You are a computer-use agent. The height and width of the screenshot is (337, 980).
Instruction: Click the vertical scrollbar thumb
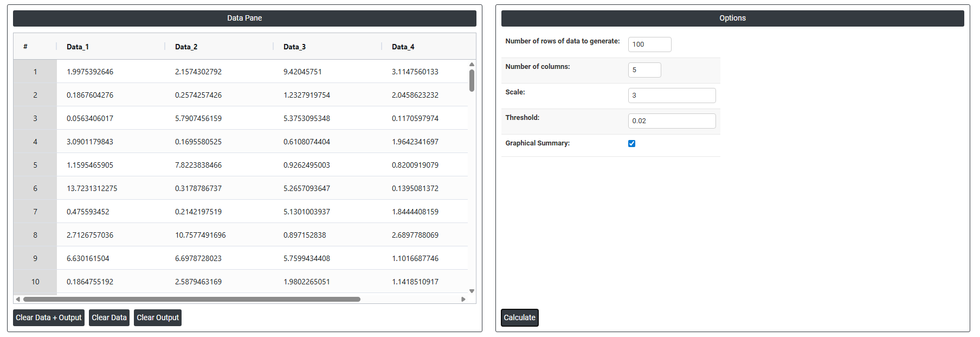click(x=472, y=80)
